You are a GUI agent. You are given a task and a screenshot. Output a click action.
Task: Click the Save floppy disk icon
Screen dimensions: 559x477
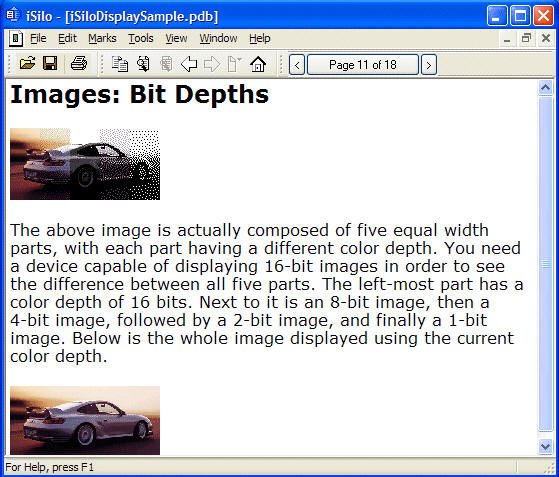[50, 64]
